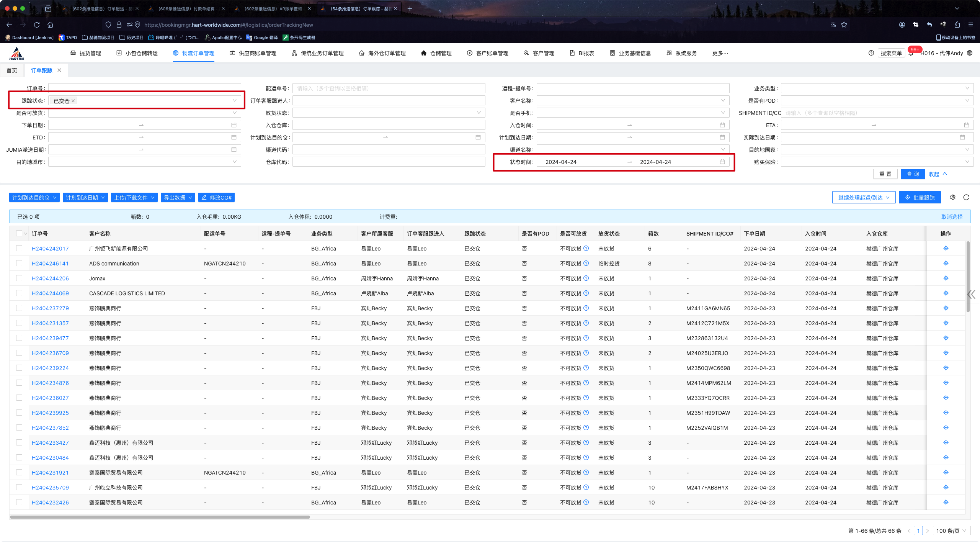Remove the 已交仓 tag from 跟踪状态
The width and height of the screenshot is (980, 542).
click(x=73, y=101)
